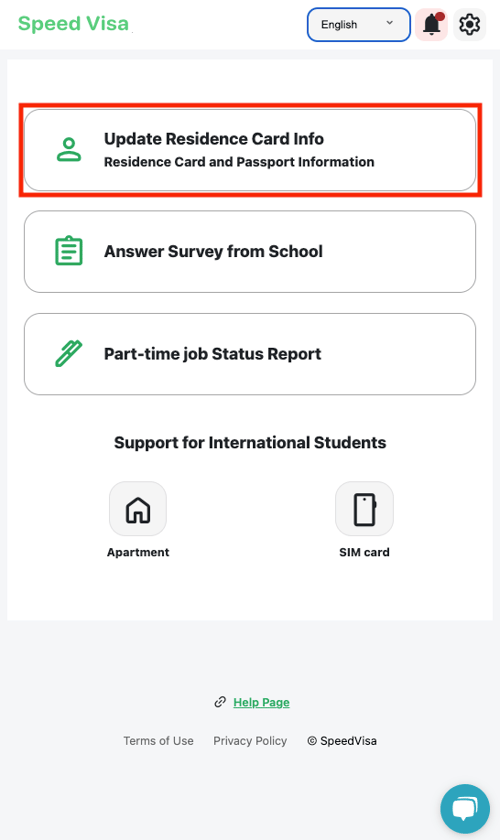
Task: Open the Privacy Policy link
Action: click(250, 741)
